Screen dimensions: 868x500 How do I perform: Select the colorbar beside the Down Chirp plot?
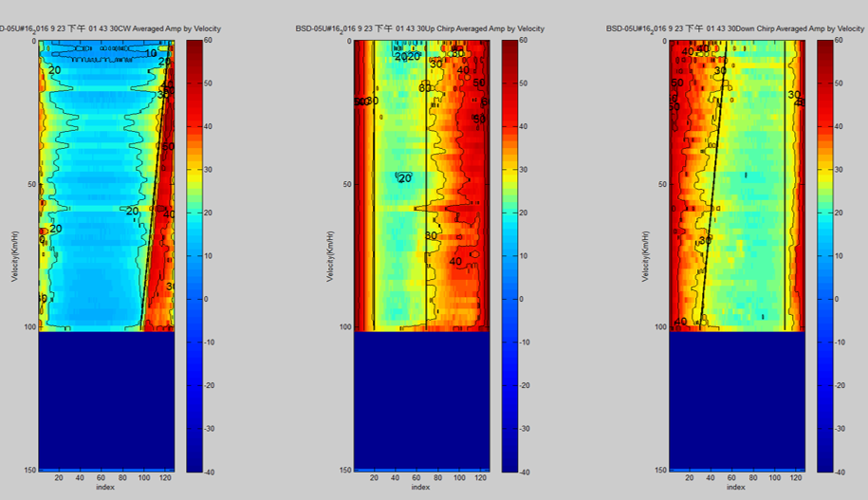pyautogui.click(x=825, y=256)
